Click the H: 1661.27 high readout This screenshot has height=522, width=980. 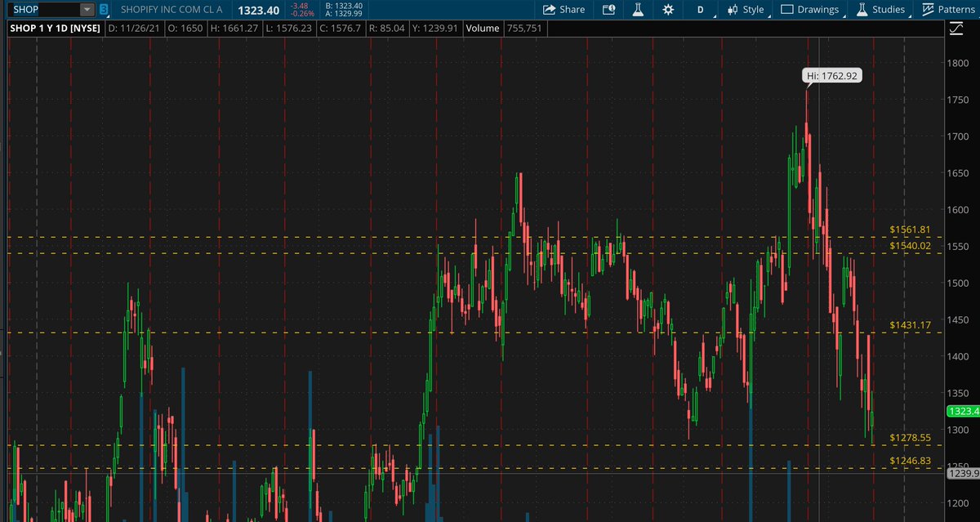pos(235,29)
